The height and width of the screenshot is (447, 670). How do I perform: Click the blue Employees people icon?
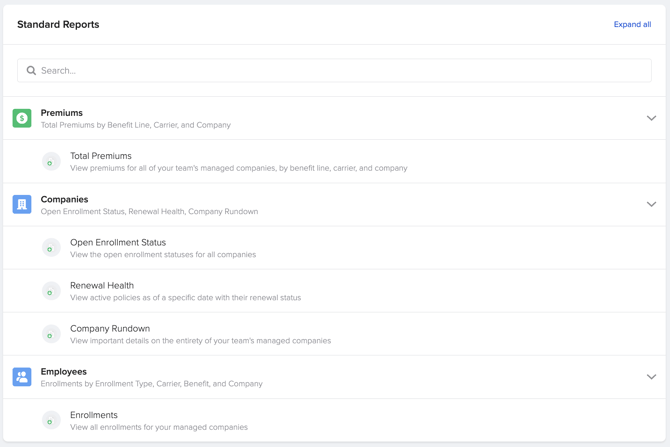pos(22,377)
